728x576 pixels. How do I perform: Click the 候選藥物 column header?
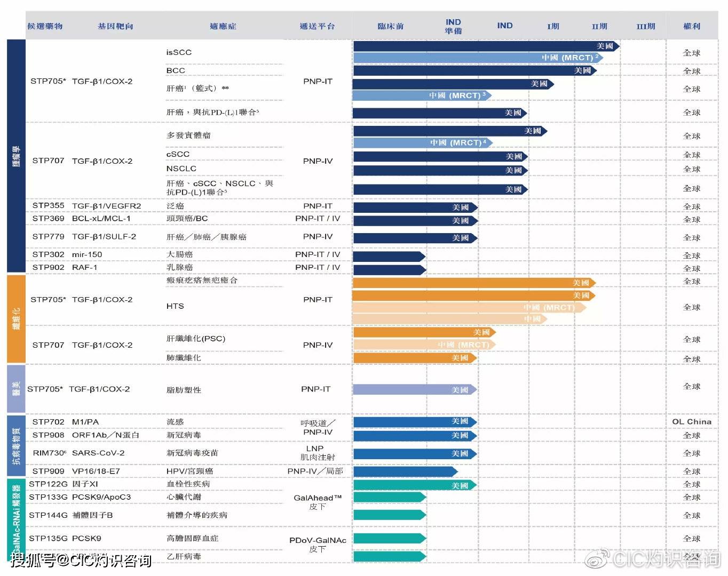click(x=45, y=26)
